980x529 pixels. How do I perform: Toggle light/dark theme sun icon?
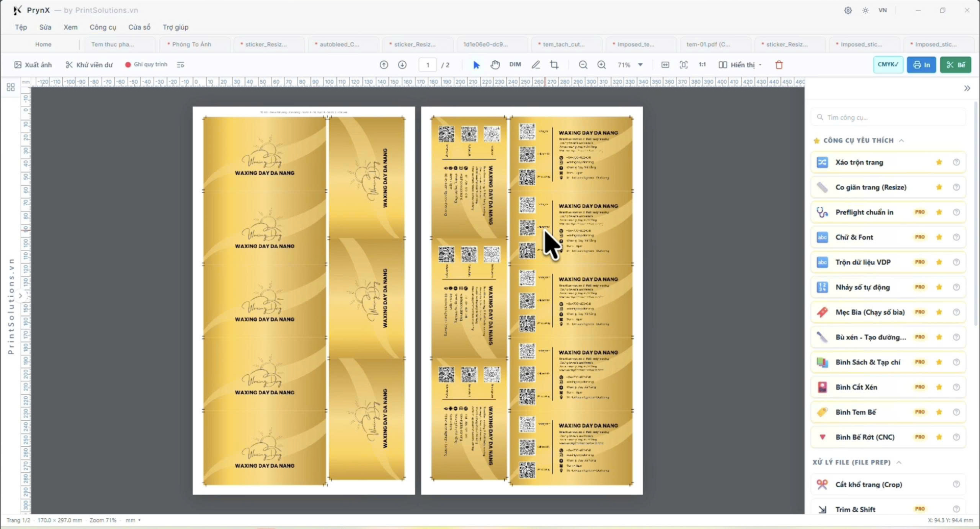pyautogui.click(x=865, y=10)
